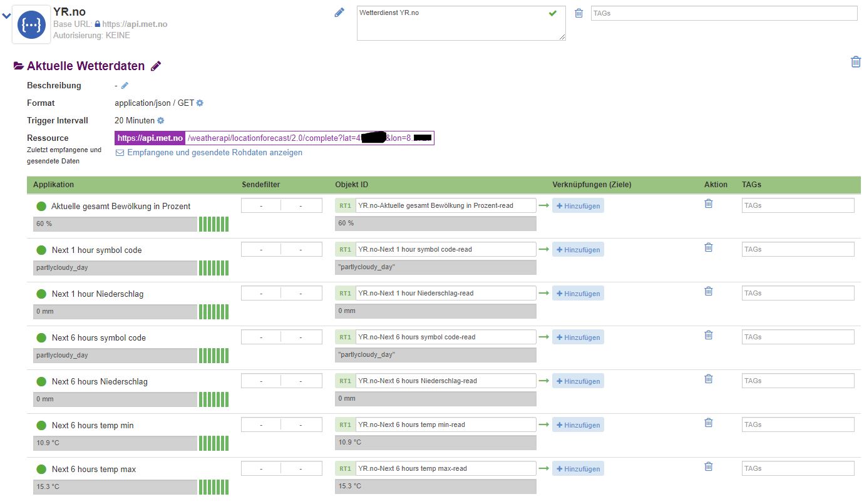Click Objekt ID field of Aktuelle gesamt Bewölkung-read
The height and width of the screenshot is (504, 864).
446,205
